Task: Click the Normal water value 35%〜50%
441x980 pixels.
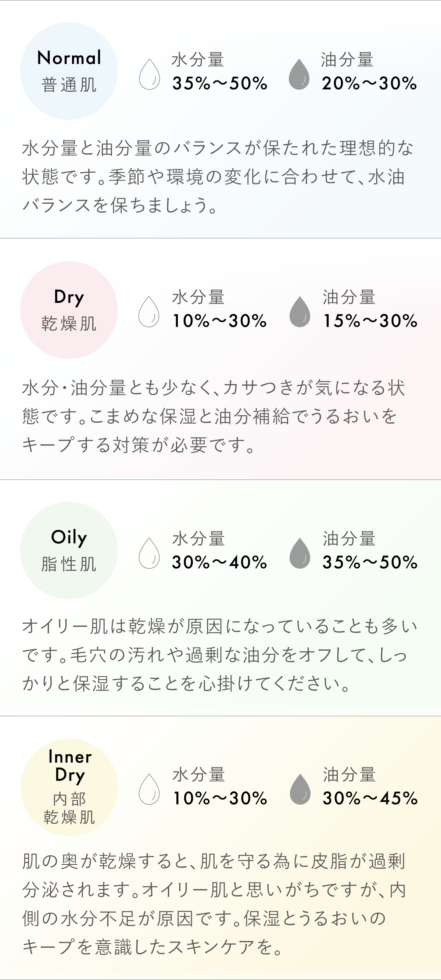Action: [219, 83]
